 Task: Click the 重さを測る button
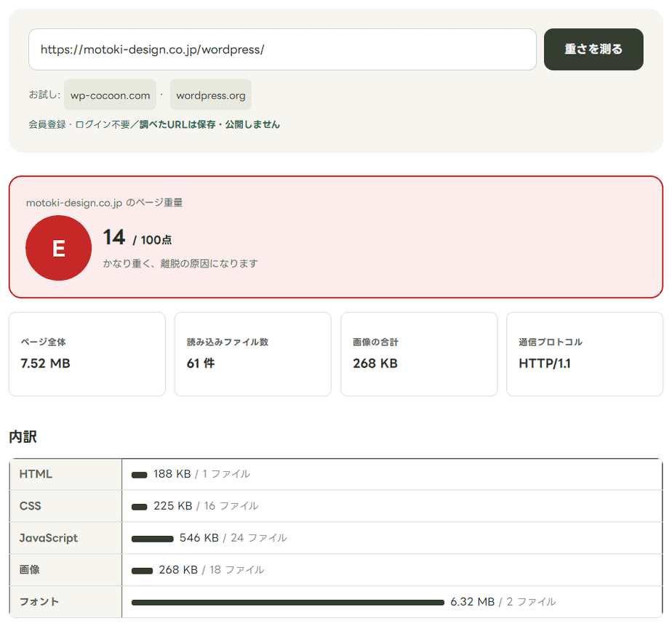click(x=593, y=49)
